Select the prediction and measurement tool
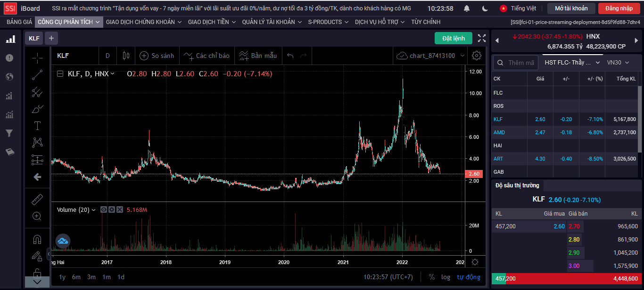This screenshot has height=290, width=644. [x=37, y=160]
